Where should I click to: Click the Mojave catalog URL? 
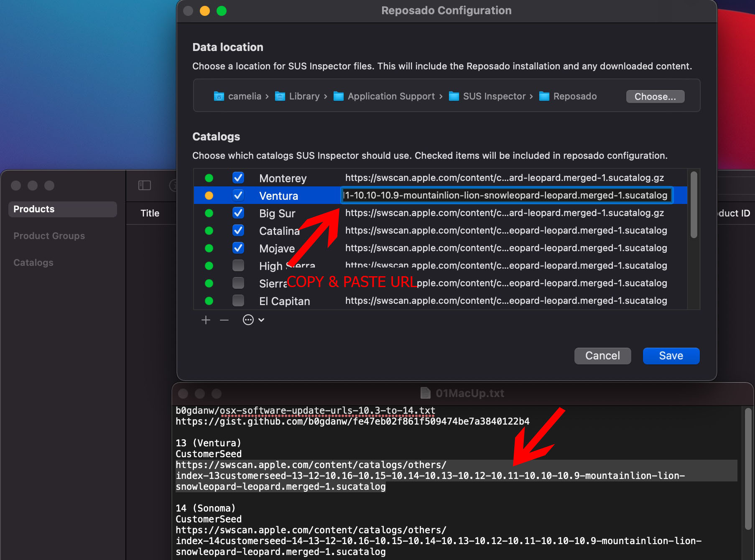click(x=506, y=248)
